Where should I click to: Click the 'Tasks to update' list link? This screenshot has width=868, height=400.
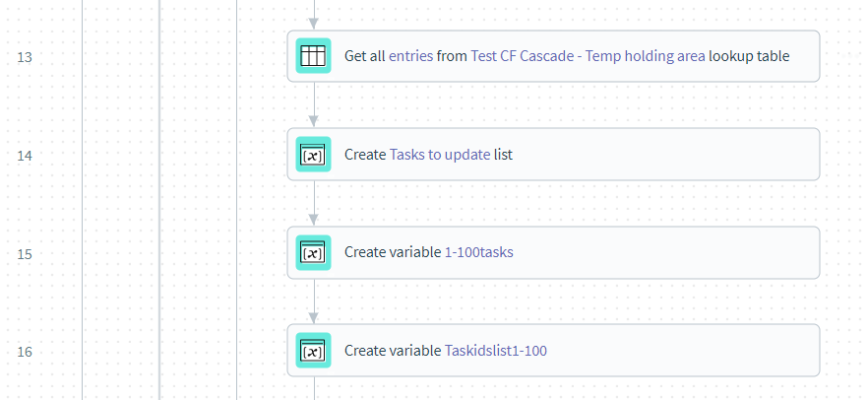coord(440,155)
